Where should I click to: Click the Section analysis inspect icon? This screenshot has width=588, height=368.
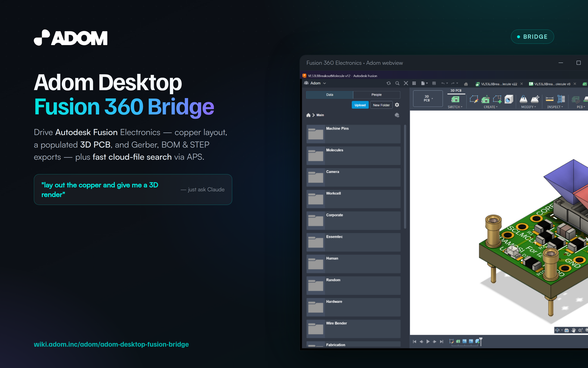click(x=561, y=99)
